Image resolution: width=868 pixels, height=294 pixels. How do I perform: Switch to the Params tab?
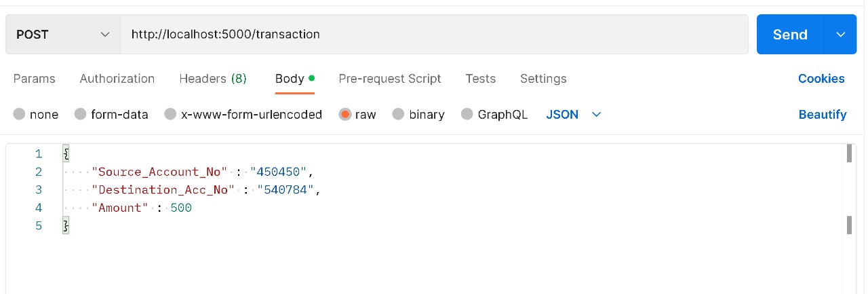pos(35,79)
